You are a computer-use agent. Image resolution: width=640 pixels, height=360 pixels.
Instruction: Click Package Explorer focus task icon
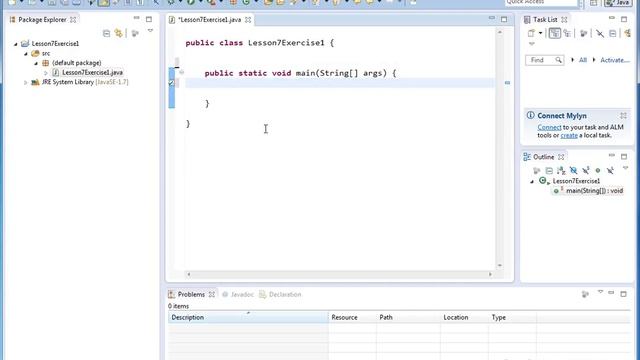coord(135,33)
